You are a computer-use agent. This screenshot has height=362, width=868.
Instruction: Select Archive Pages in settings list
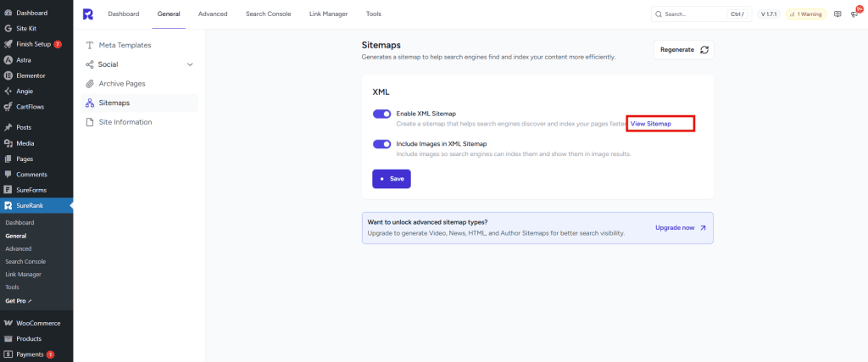tap(140, 84)
